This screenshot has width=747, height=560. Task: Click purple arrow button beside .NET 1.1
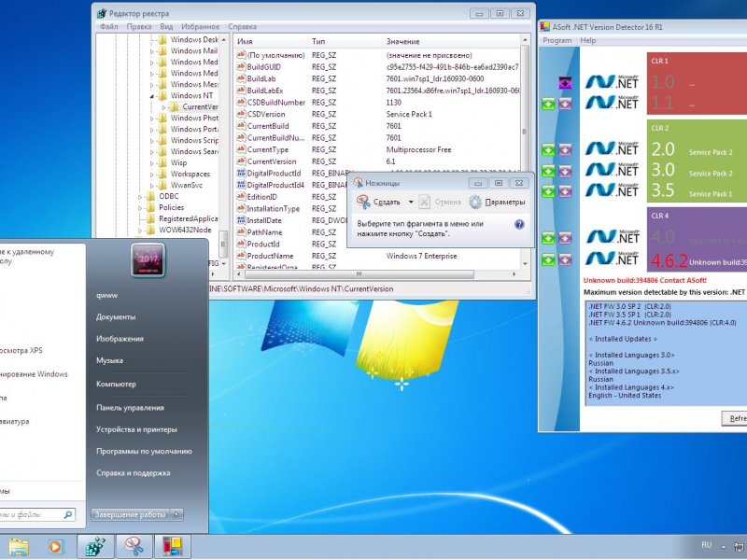coord(565,104)
